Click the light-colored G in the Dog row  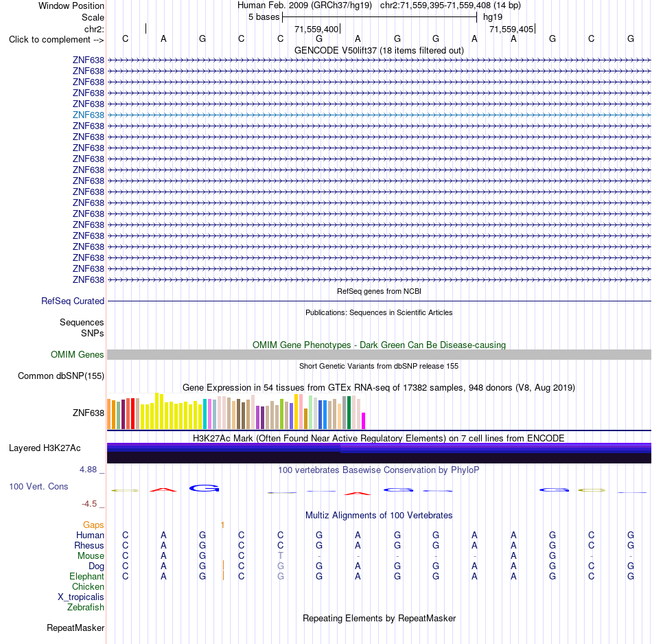pyautogui.click(x=281, y=566)
